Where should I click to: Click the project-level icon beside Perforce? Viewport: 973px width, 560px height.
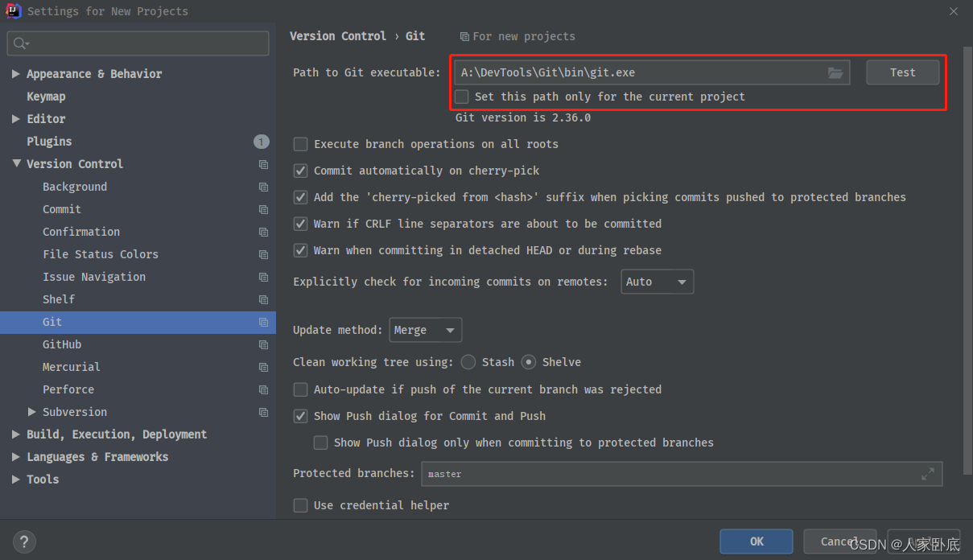tap(263, 389)
